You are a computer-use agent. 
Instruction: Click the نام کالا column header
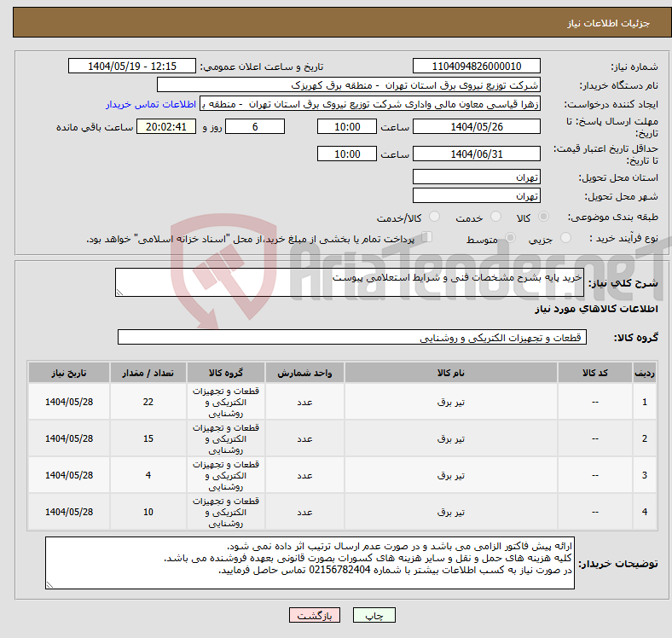(x=451, y=373)
